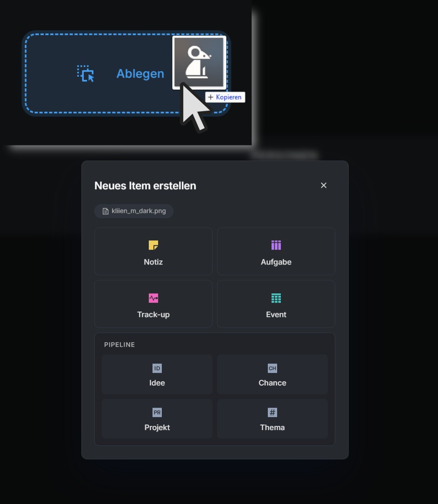
Task: Click the Ablegen drop zone text
Action: [x=140, y=73]
